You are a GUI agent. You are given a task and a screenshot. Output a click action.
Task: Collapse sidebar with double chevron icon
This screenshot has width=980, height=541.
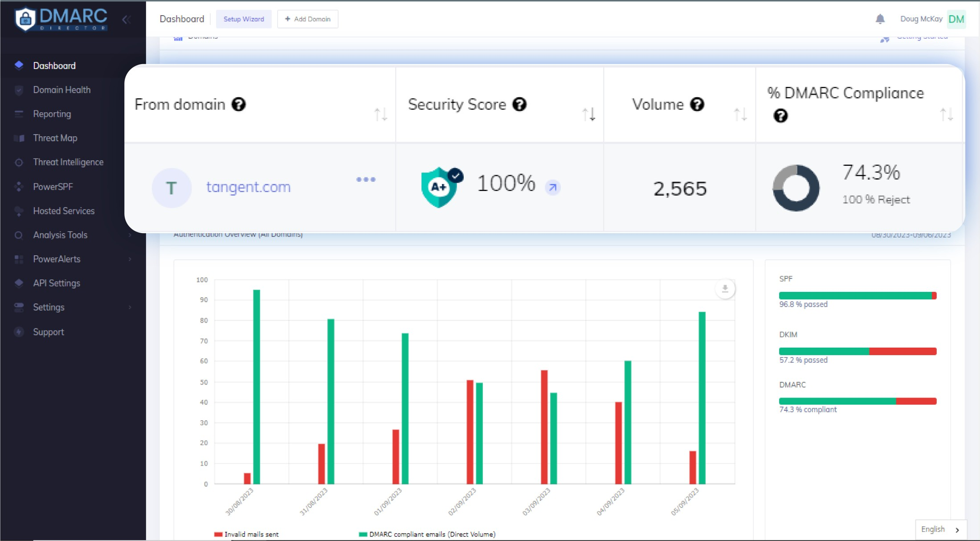(126, 20)
